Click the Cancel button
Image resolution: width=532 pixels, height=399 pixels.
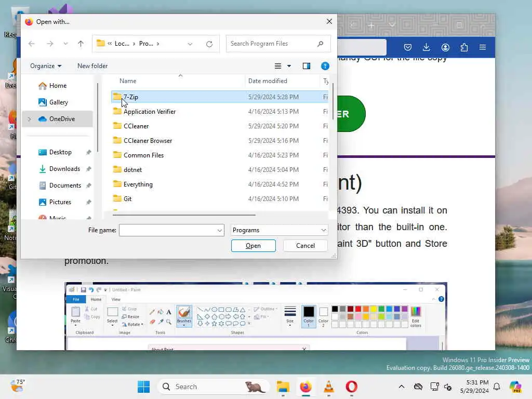[x=305, y=246]
